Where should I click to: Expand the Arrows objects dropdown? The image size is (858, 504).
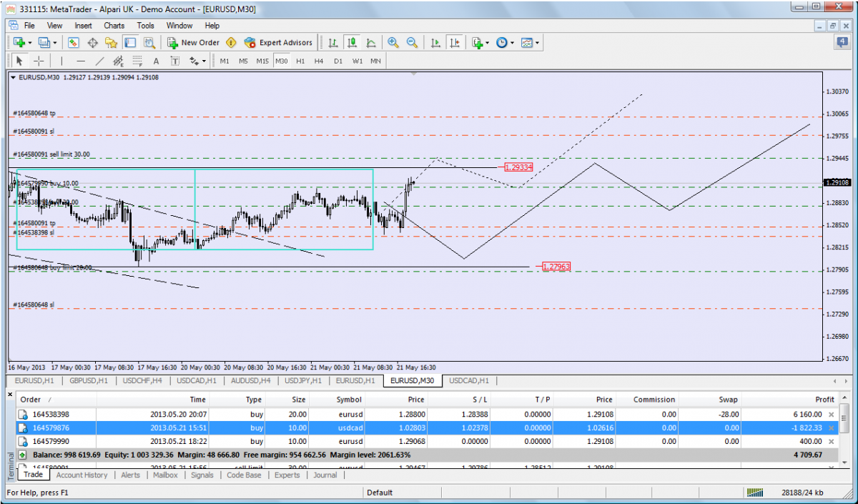pyautogui.click(x=204, y=61)
